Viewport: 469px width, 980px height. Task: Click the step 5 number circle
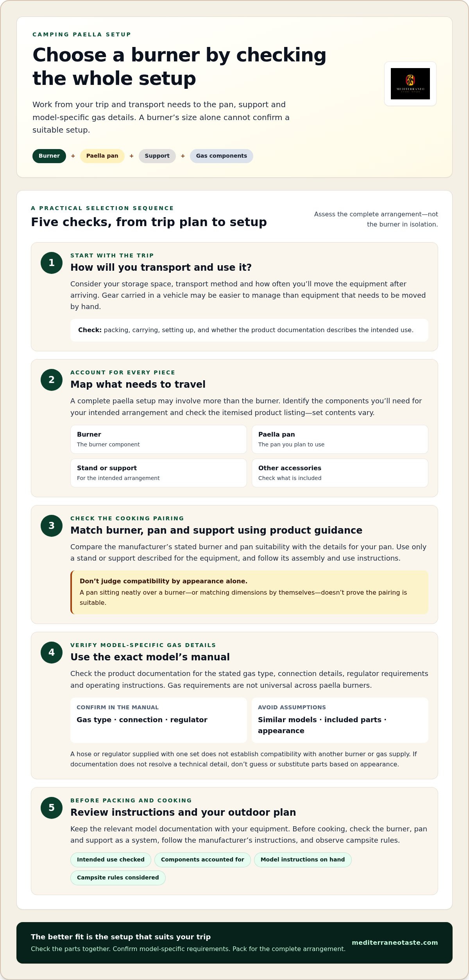pos(52,808)
